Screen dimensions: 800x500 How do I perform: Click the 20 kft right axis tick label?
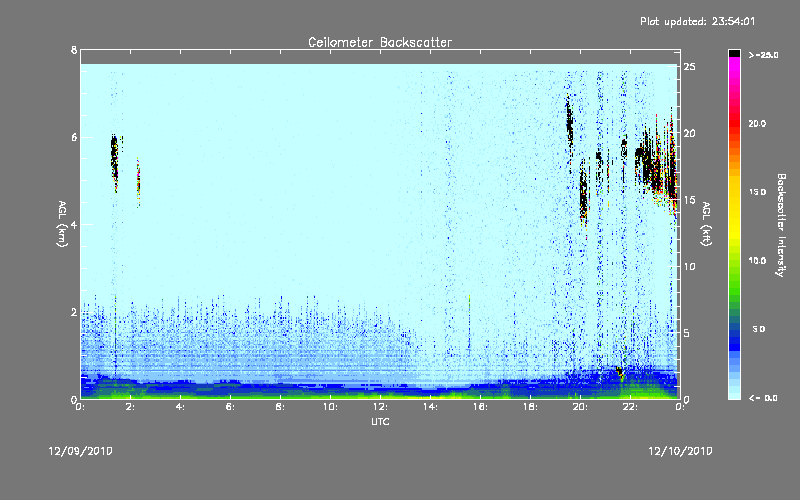point(690,133)
